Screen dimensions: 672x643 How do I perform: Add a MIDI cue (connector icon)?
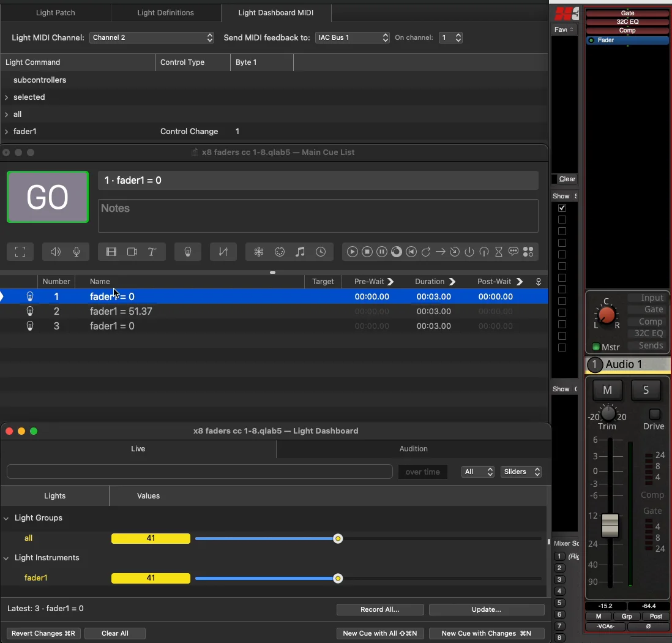click(x=280, y=252)
